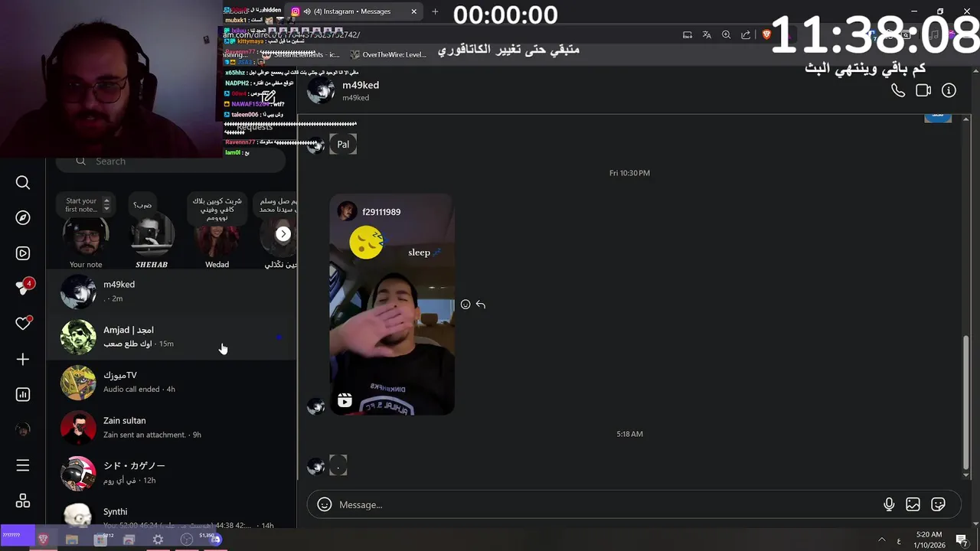React to the shared reel with emoji
The width and height of the screenshot is (980, 551).
[465, 305]
